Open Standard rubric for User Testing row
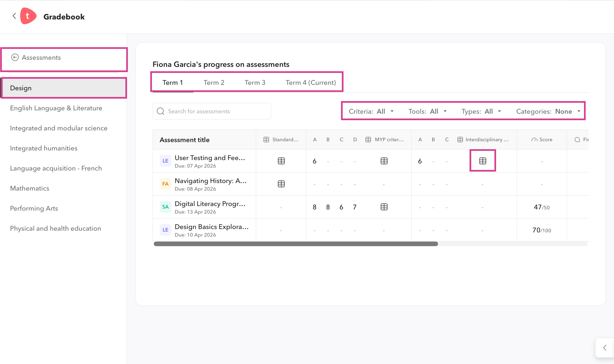614x364 pixels. [281, 161]
